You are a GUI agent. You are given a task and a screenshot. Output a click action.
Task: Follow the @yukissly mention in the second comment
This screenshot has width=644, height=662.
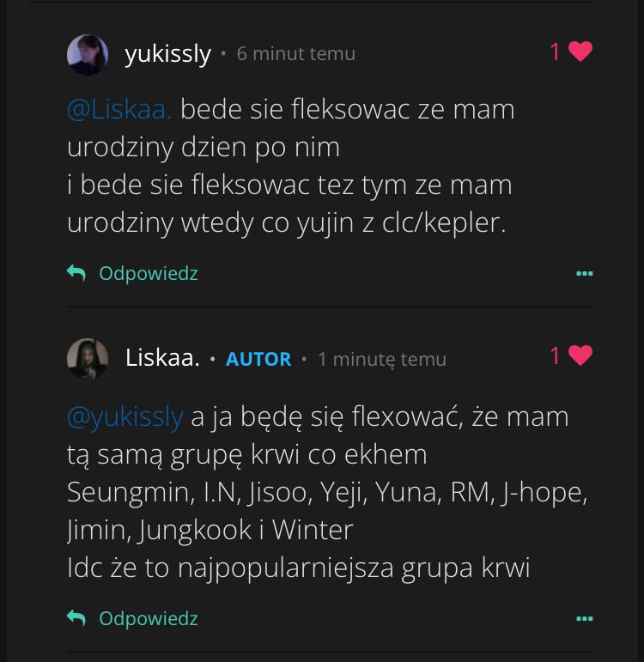pos(125,418)
